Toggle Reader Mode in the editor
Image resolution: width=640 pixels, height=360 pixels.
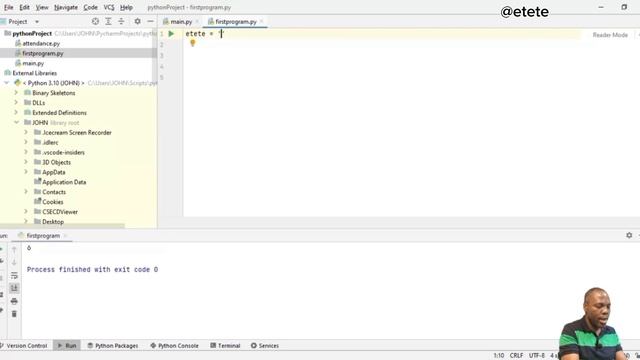point(610,35)
